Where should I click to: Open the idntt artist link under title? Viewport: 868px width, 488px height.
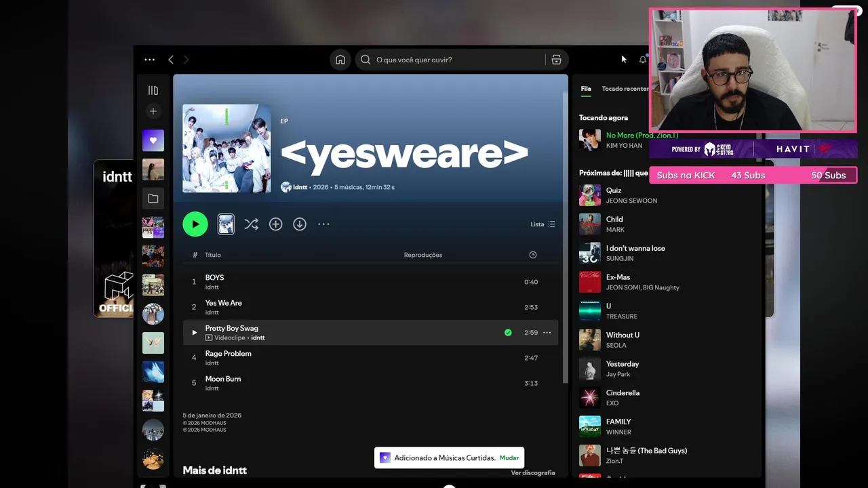(300, 187)
